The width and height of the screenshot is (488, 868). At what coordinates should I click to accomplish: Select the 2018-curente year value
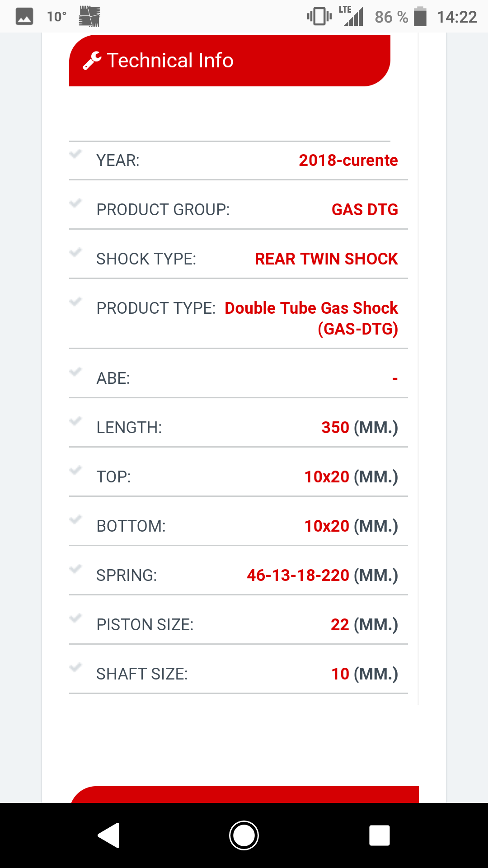(348, 160)
